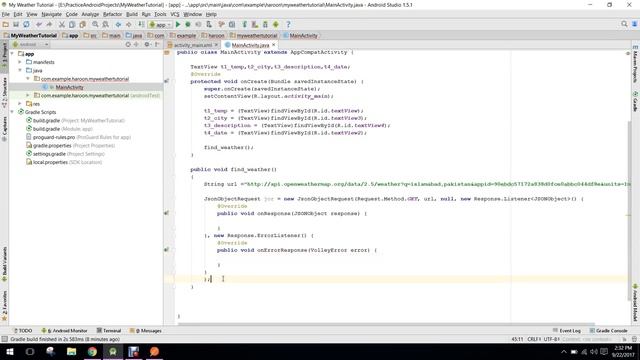Screen dimensions: 640x360
Task: Select MainActivity in project tree
Action: pyautogui.click(x=69, y=87)
